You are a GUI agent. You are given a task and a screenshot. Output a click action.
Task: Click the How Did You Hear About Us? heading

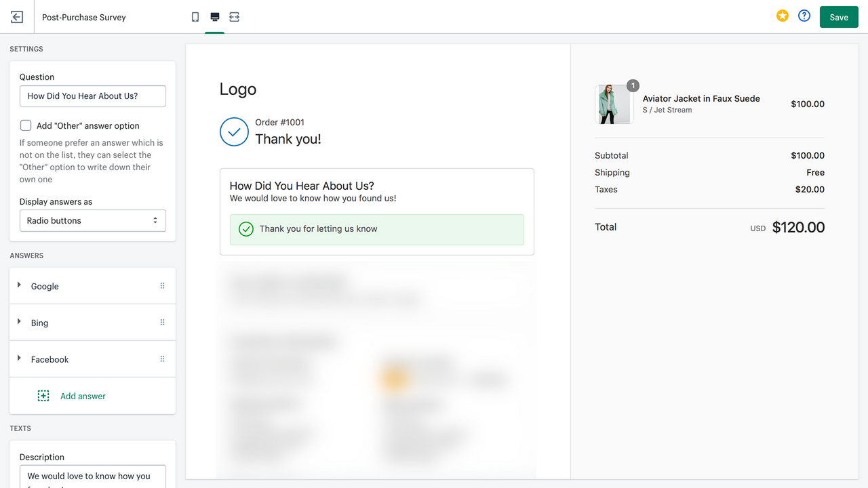(302, 186)
